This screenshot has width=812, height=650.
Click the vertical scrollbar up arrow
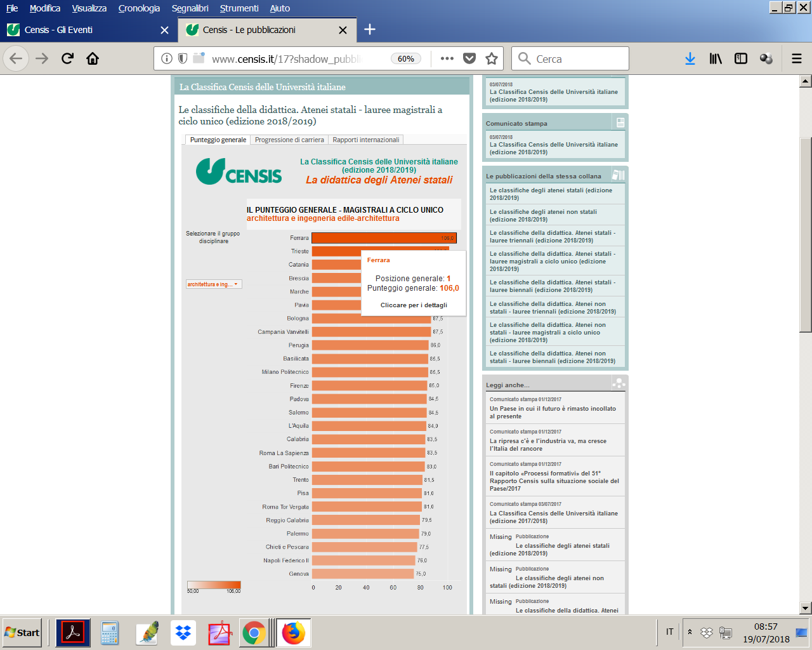coord(806,81)
